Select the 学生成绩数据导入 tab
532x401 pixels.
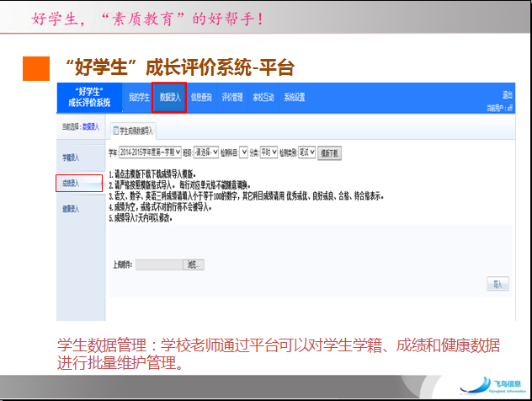(135, 131)
